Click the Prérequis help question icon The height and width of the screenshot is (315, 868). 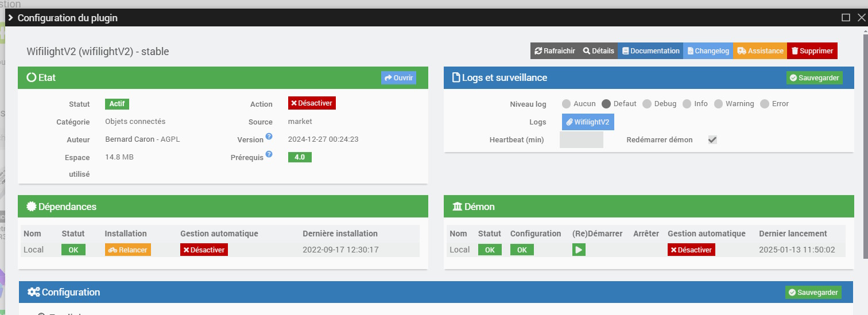pyautogui.click(x=269, y=154)
